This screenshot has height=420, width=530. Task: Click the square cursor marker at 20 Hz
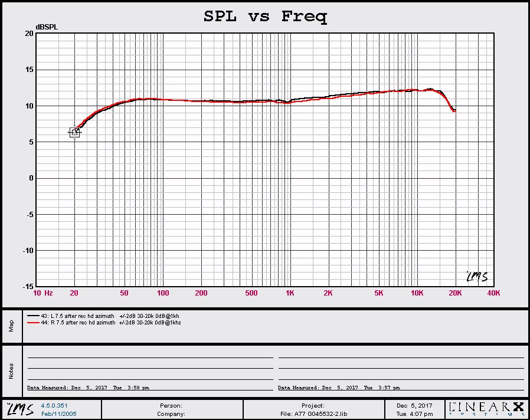(74, 133)
